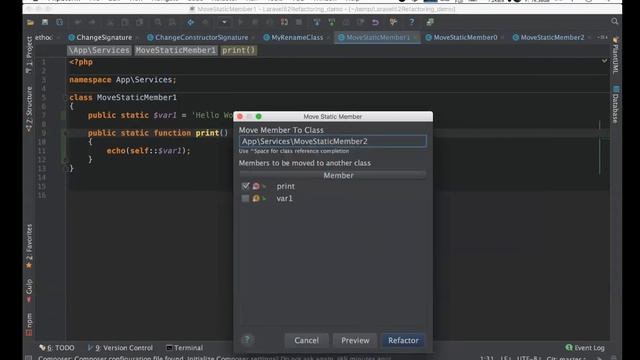Click the Synchronize toolbar icon
Image resolution: width=640 pixels, height=360 pixels.
[x=60, y=22]
